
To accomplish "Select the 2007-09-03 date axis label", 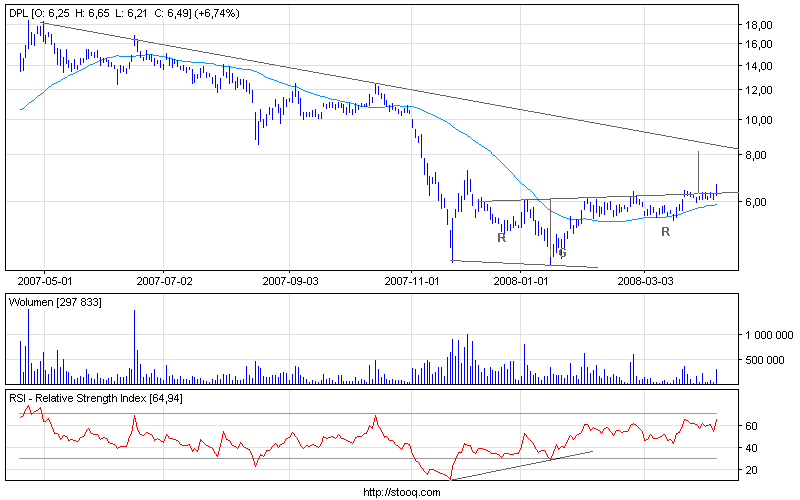I will (290, 281).
